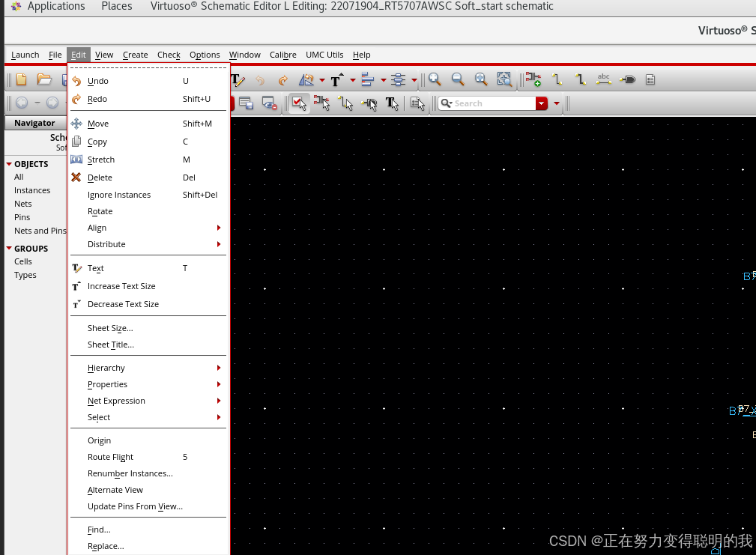Toggle the instance selection filter icon
756x555 pixels.
tap(322, 103)
